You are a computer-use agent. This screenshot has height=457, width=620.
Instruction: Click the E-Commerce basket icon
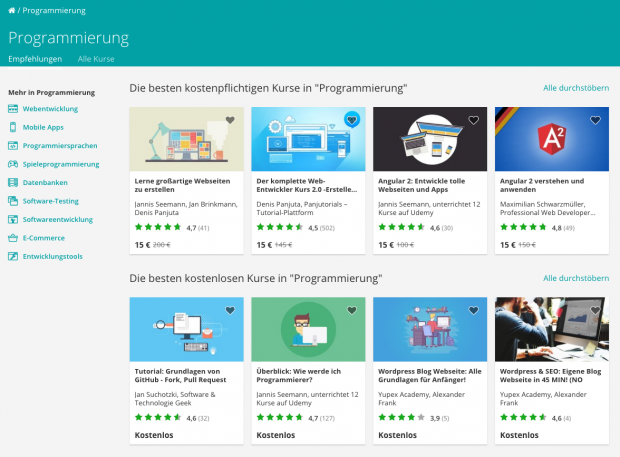tap(13, 238)
